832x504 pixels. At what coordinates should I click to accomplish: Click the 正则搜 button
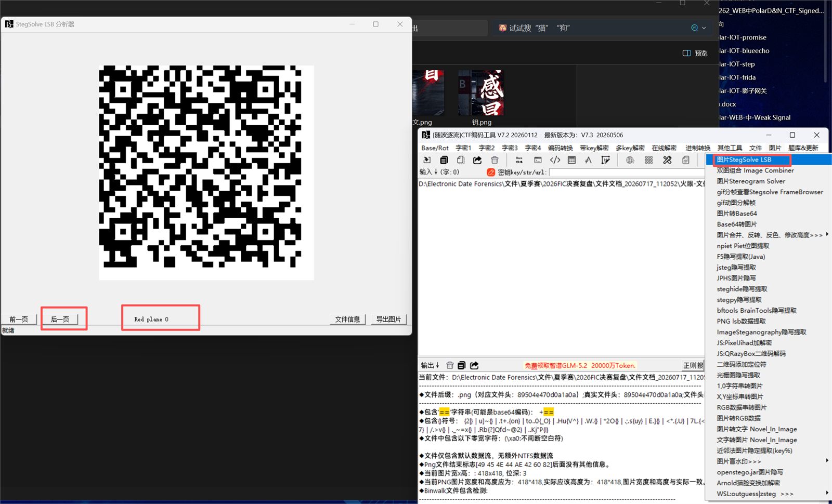[x=693, y=365]
